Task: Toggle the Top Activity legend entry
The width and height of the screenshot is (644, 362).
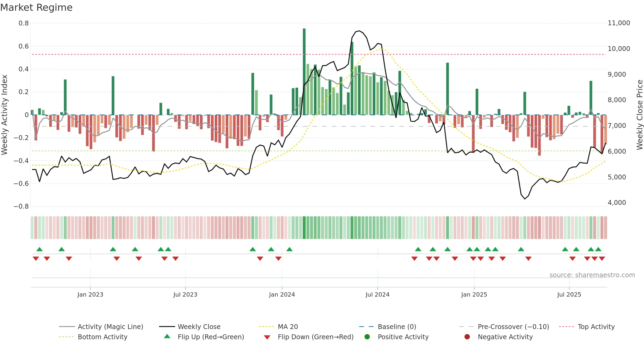Action: pyautogui.click(x=587, y=327)
